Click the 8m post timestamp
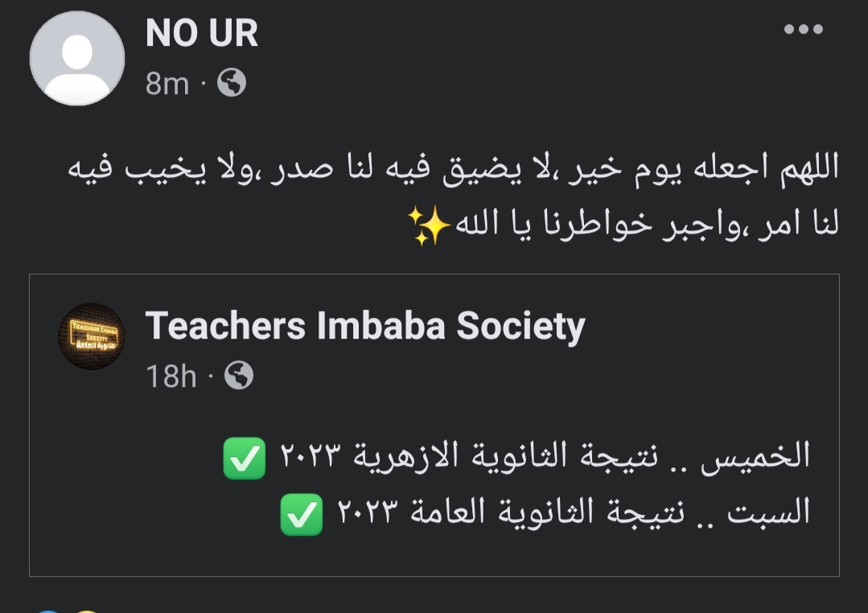The image size is (868, 613). 167,84
